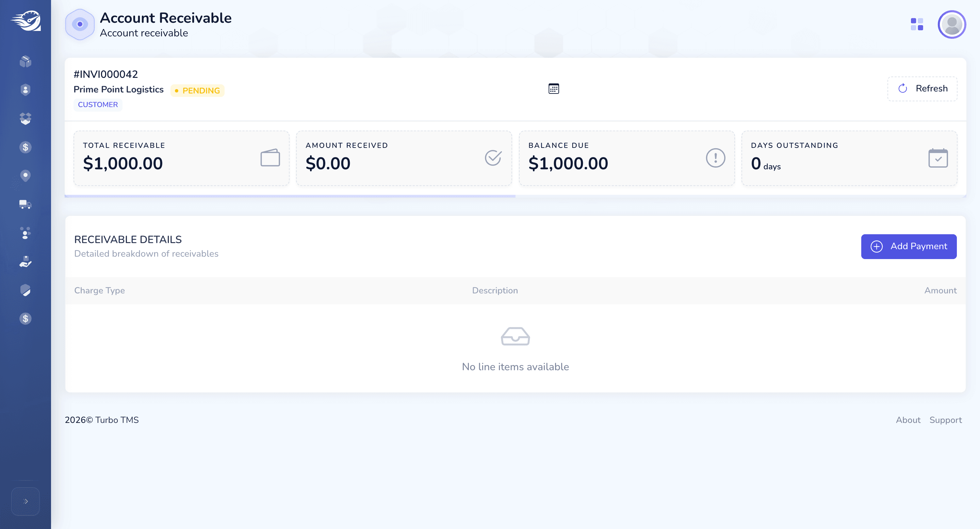Click the Turbo TMS bird logo

[x=26, y=21]
